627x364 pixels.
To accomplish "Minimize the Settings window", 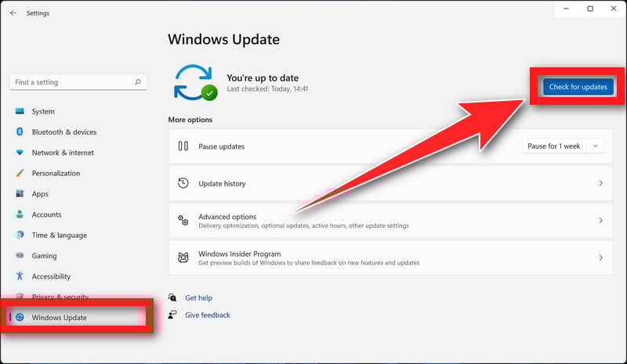I will pyautogui.click(x=566, y=9).
